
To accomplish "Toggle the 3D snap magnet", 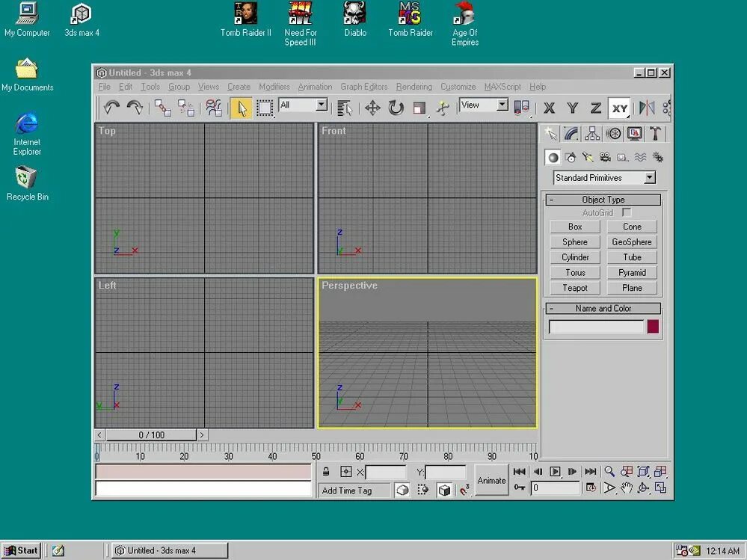I will [464, 490].
